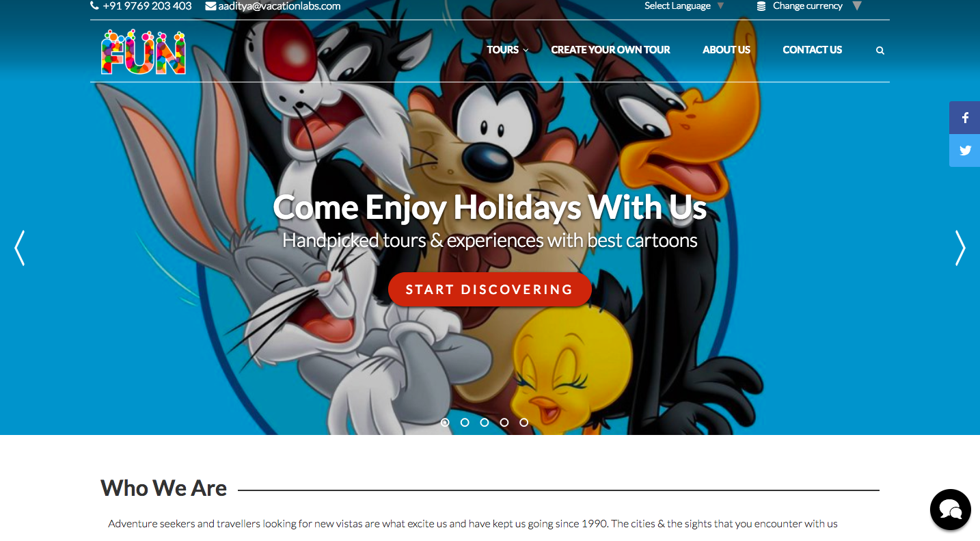Open the Change currency dropdown

coord(809,5)
